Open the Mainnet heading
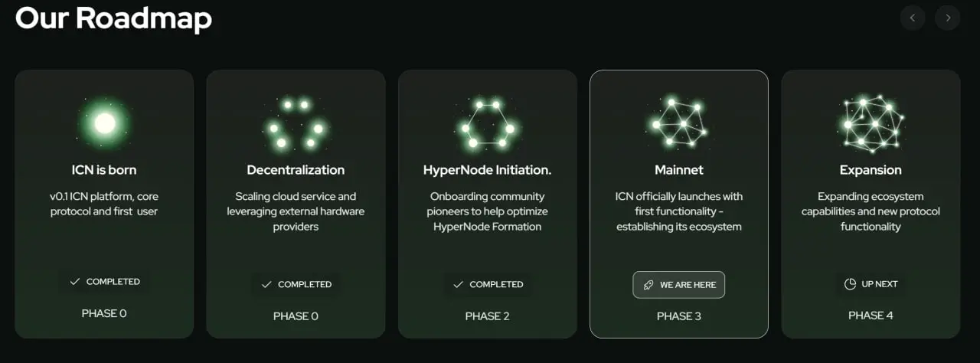Screen dimensions: 980x363 [679, 170]
